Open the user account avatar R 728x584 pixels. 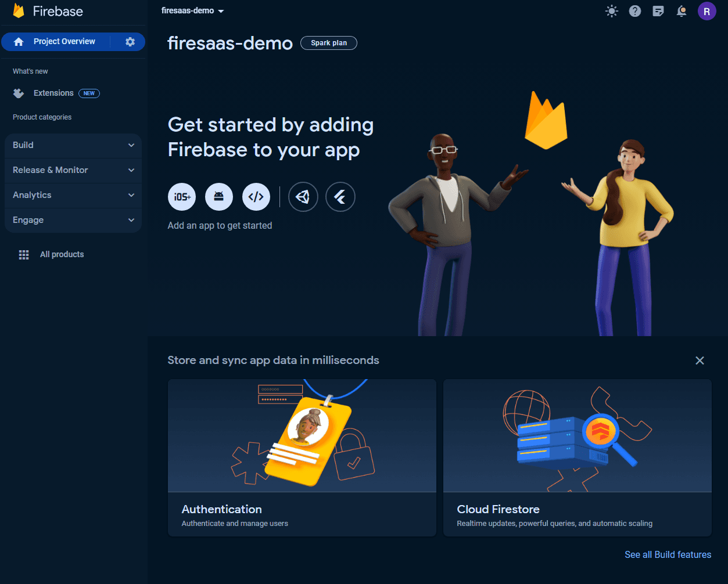(707, 11)
